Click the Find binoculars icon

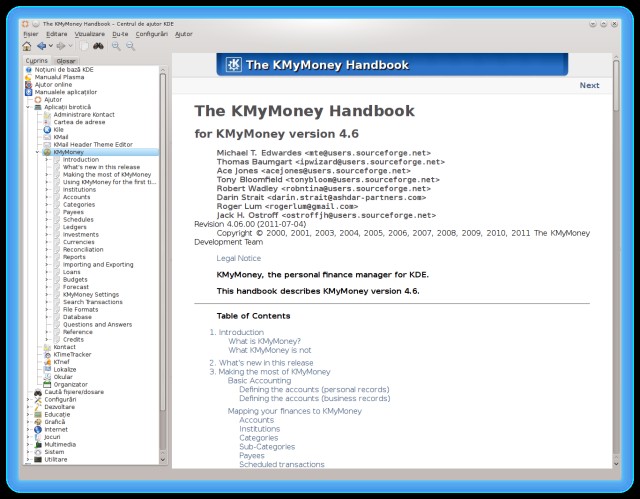coord(98,46)
